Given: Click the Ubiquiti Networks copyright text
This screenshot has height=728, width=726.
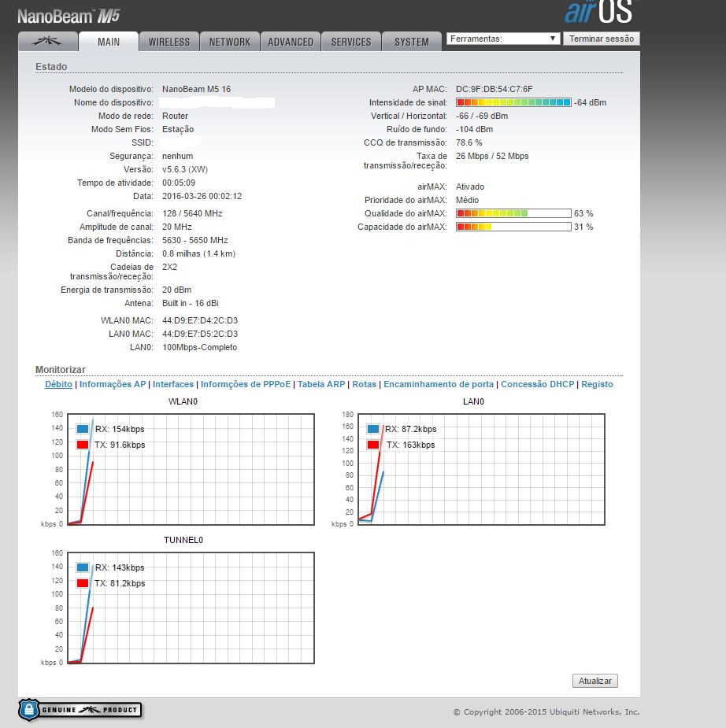Looking at the screenshot, I should point(546,711).
